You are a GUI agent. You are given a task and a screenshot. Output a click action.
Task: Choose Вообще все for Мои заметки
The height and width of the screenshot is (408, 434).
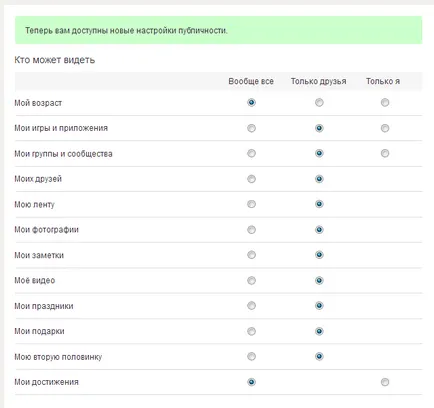pyautogui.click(x=251, y=255)
